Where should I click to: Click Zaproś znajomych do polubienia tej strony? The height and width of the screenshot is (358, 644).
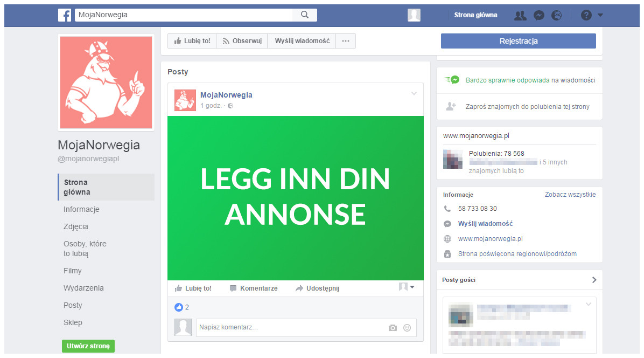tap(527, 106)
